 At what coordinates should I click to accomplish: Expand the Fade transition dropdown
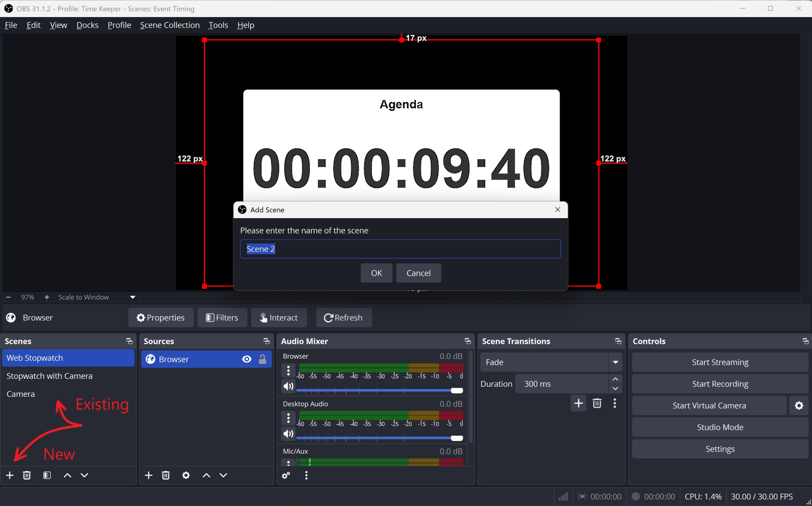(615, 362)
